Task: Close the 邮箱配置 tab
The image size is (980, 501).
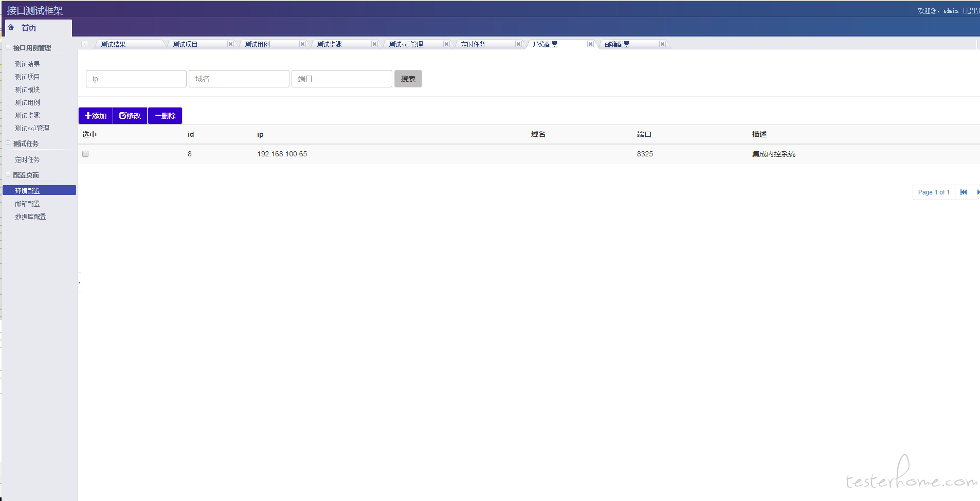Action: (x=662, y=44)
